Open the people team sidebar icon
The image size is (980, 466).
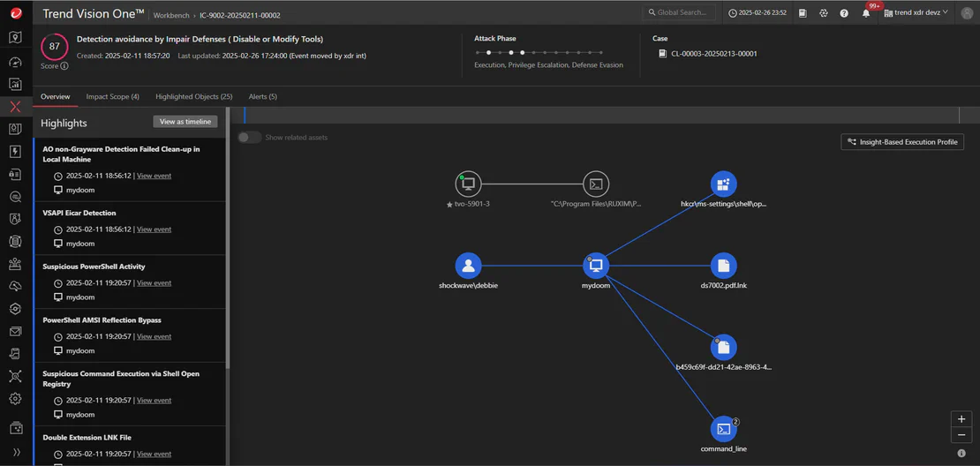click(16, 264)
